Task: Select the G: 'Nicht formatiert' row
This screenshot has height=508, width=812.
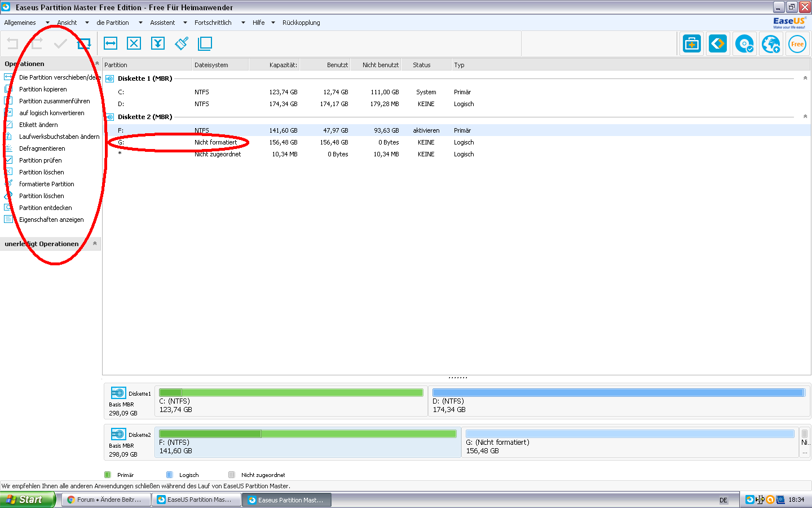Action: pos(457,142)
